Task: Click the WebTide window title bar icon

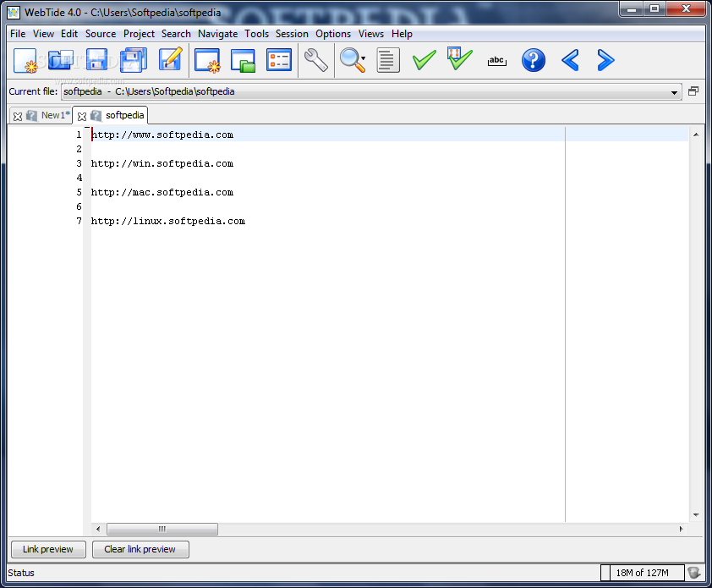Action: (x=14, y=13)
